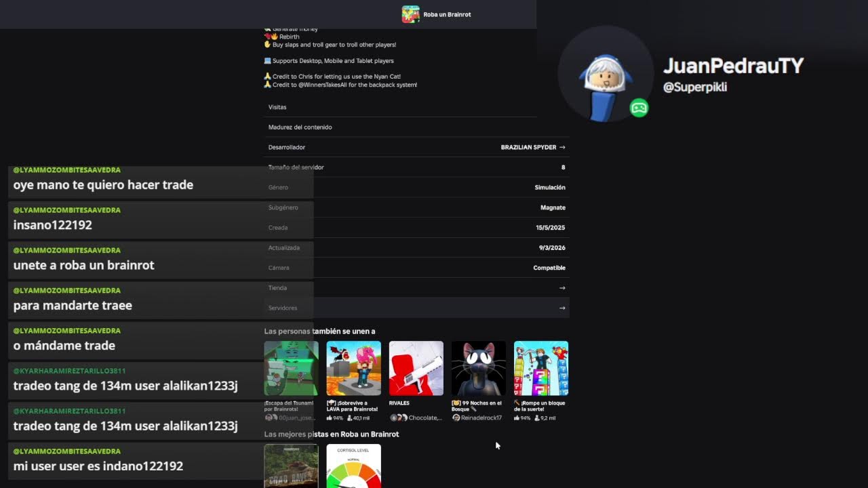Click chat message 'oye mano te quiero hacer trade'
The image size is (868, 488).
point(103,185)
